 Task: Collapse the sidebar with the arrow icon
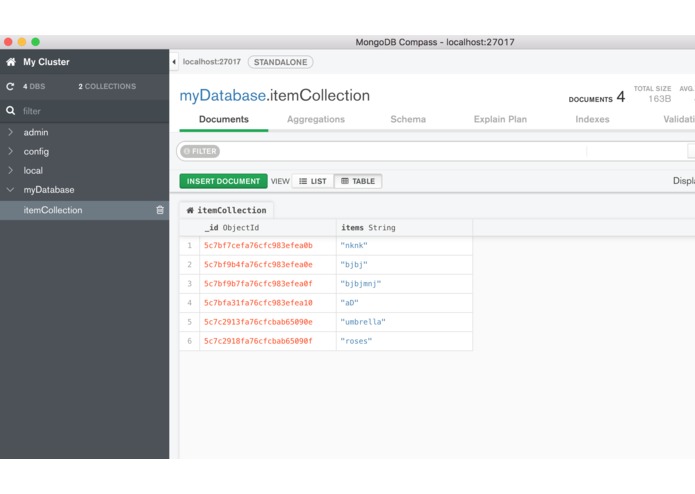click(x=174, y=62)
